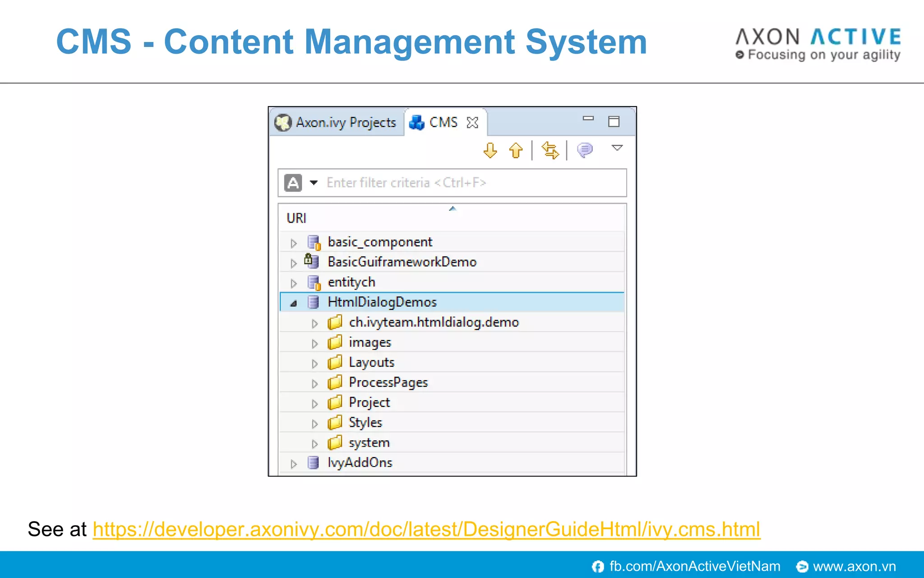The width and height of the screenshot is (924, 578).
Task: Click the CMS tab blocks icon
Action: click(416, 122)
